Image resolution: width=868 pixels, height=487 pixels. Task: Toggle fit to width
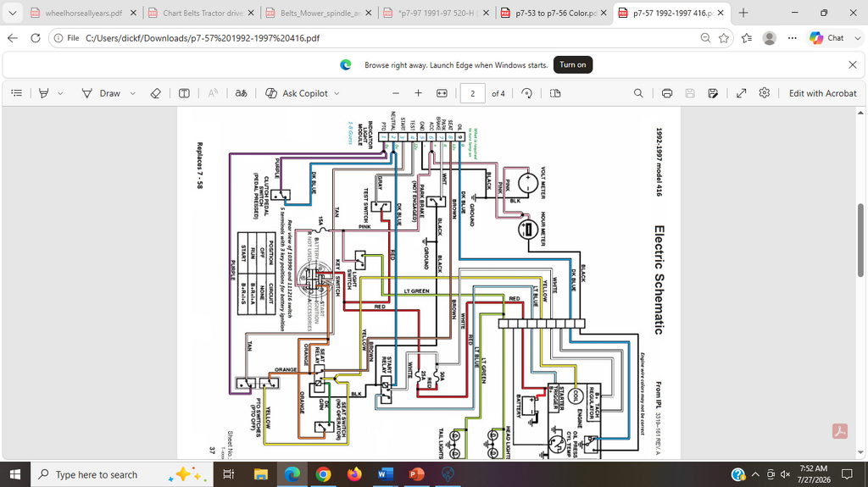point(442,93)
